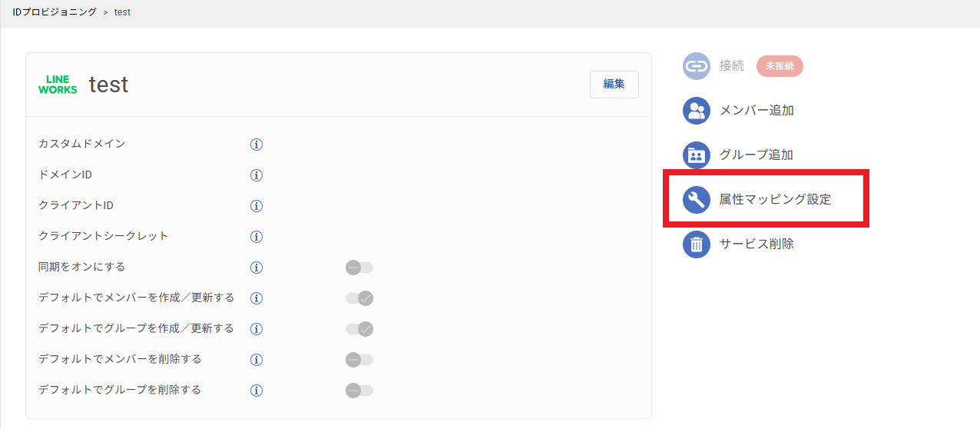This screenshot has width=980, height=429.
Task: Click the 編集 button
Action: point(614,85)
